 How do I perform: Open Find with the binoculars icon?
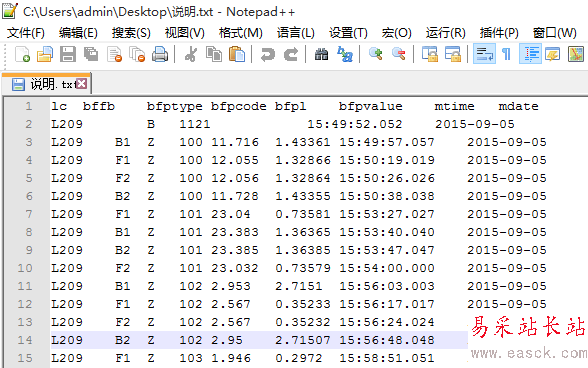(x=321, y=54)
